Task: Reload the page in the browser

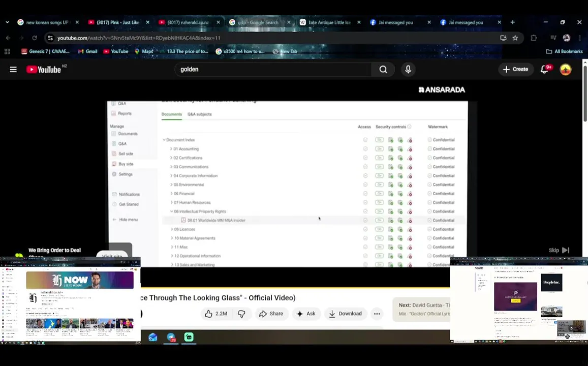Action: click(x=35, y=38)
